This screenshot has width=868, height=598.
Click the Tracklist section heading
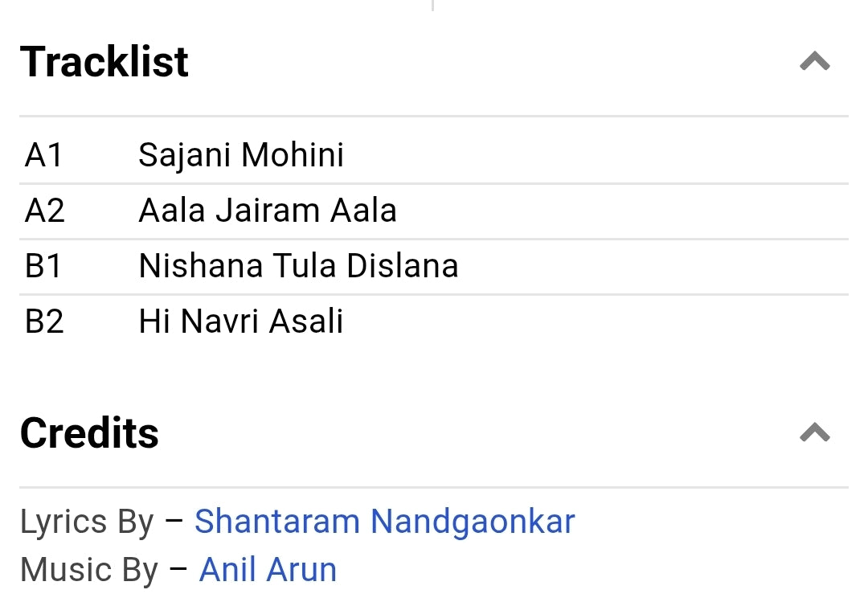point(104,62)
